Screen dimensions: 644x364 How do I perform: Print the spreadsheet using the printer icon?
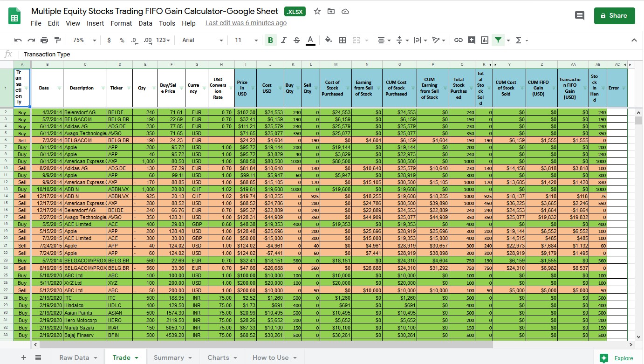(44, 40)
